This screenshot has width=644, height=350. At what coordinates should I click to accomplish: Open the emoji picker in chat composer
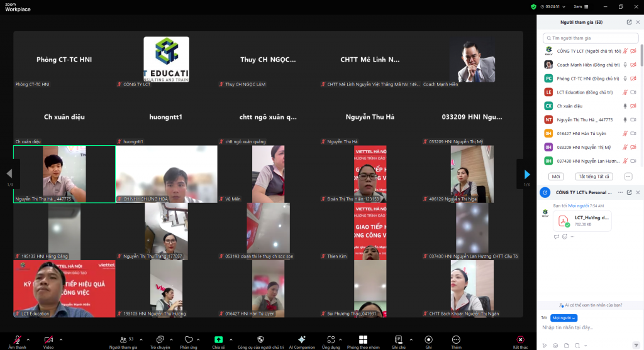pyautogui.click(x=555, y=346)
